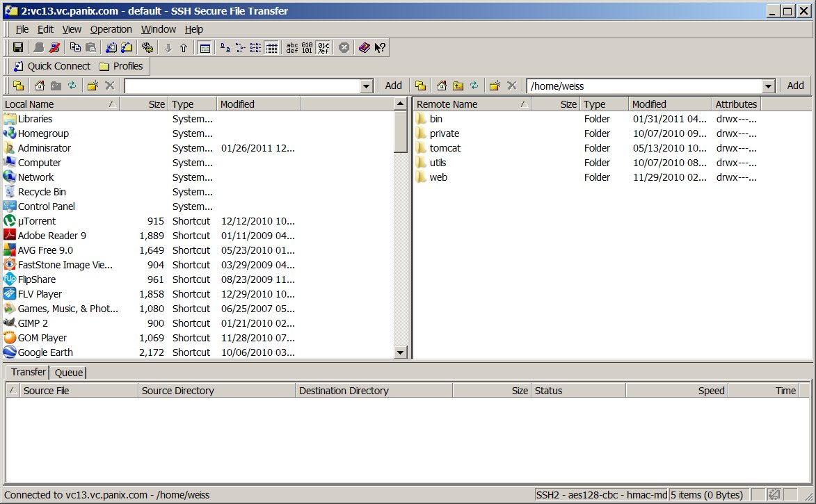Click the remote pane delete X icon

[x=511, y=86]
